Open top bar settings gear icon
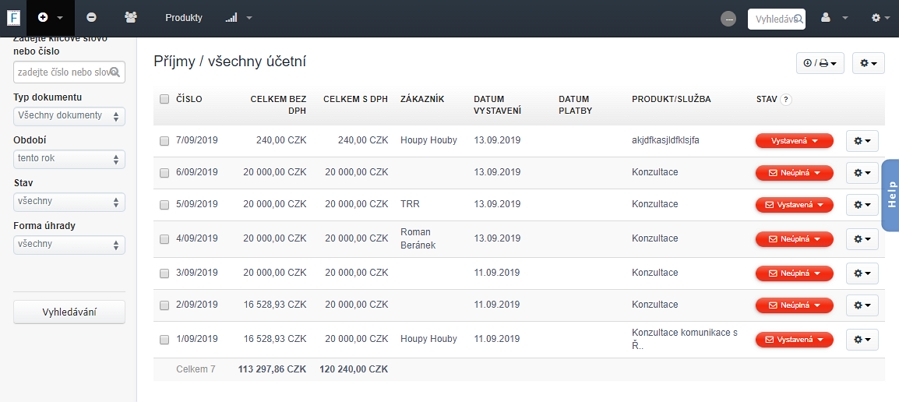Image resolution: width=899 pixels, height=402 pixels. [x=876, y=18]
